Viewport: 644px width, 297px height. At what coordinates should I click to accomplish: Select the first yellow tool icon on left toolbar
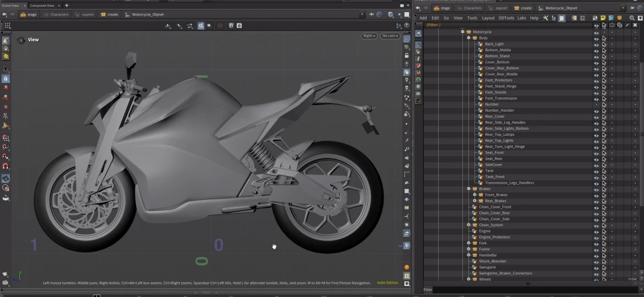[6, 41]
